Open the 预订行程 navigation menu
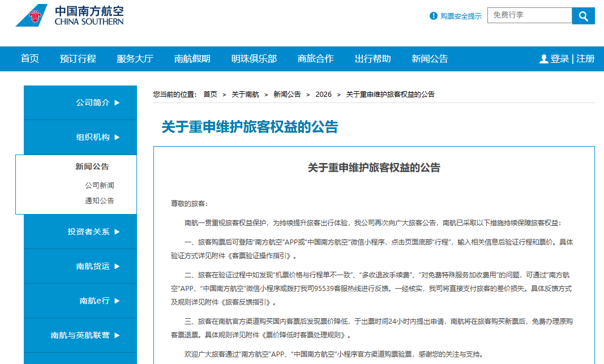The width and height of the screenshot is (604, 364). tap(78, 58)
